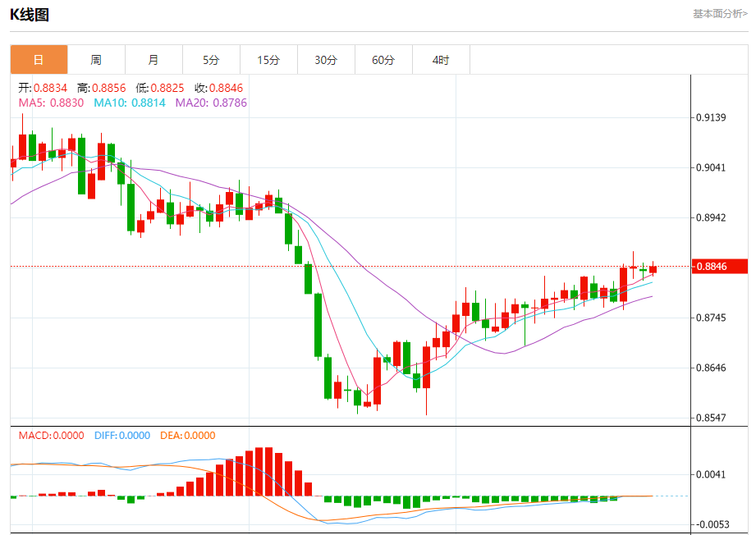Screen dimensions: 756x535
Task: Click the 0.8547 price axis label
Action: pos(711,418)
